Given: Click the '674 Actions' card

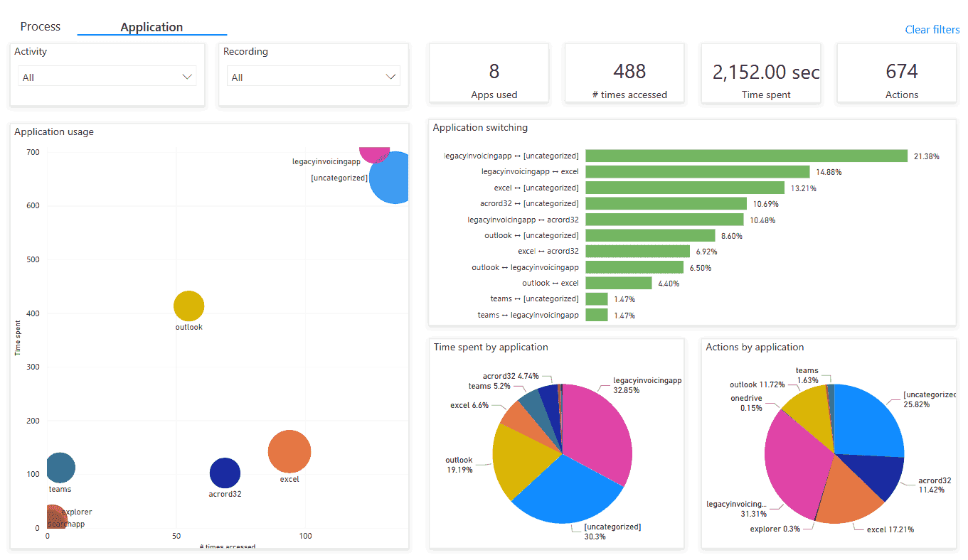Looking at the screenshot, I should 896,72.
